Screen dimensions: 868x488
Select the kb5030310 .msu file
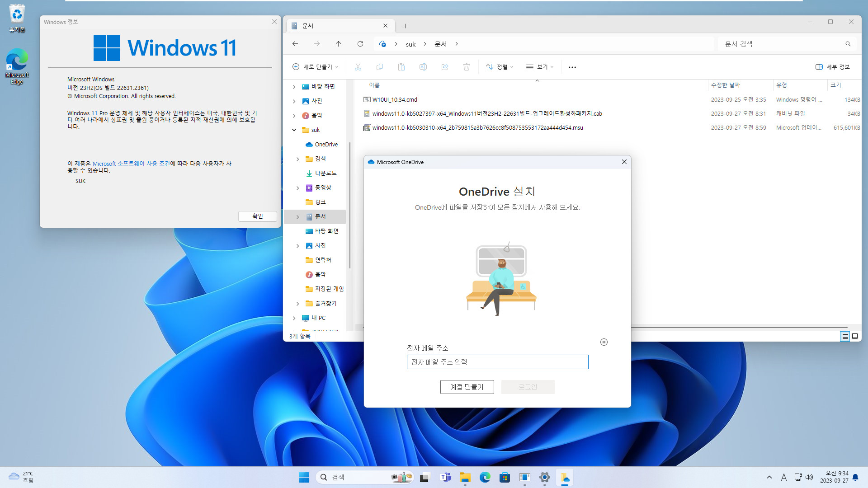coord(477,128)
